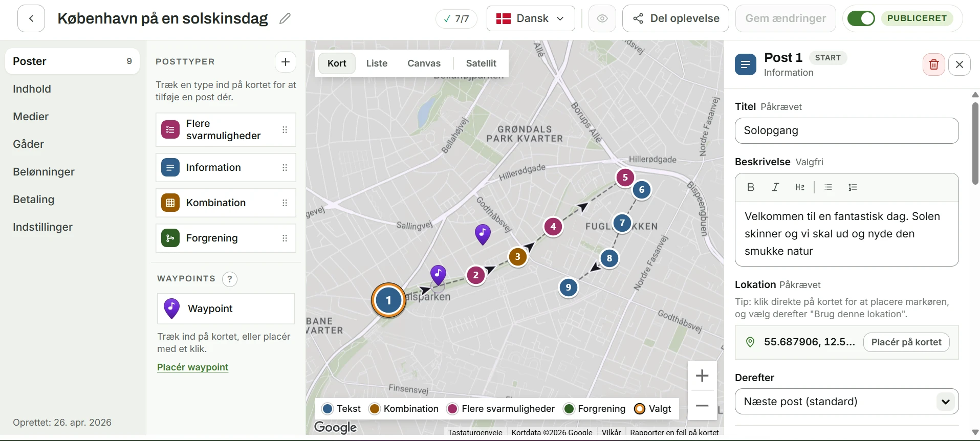Screen dimensions: 980x441
Task: Select post marker 5 on the map
Action: point(625,178)
